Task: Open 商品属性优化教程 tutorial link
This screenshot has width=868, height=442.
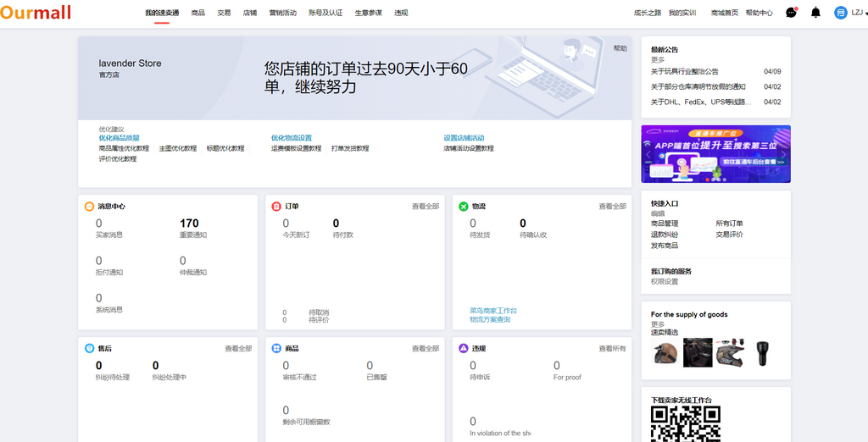Action: [x=124, y=148]
